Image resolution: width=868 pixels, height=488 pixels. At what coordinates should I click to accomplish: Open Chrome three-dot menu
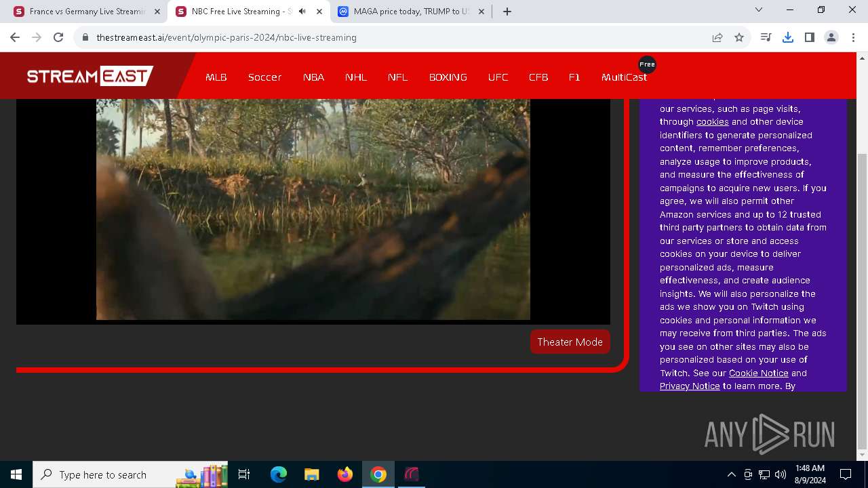pos(852,37)
